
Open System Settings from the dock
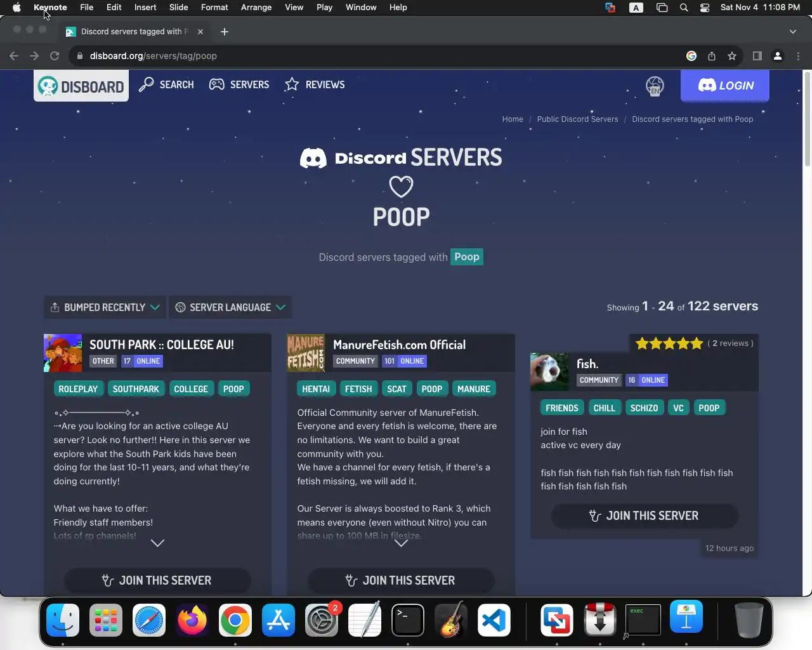tap(322, 620)
